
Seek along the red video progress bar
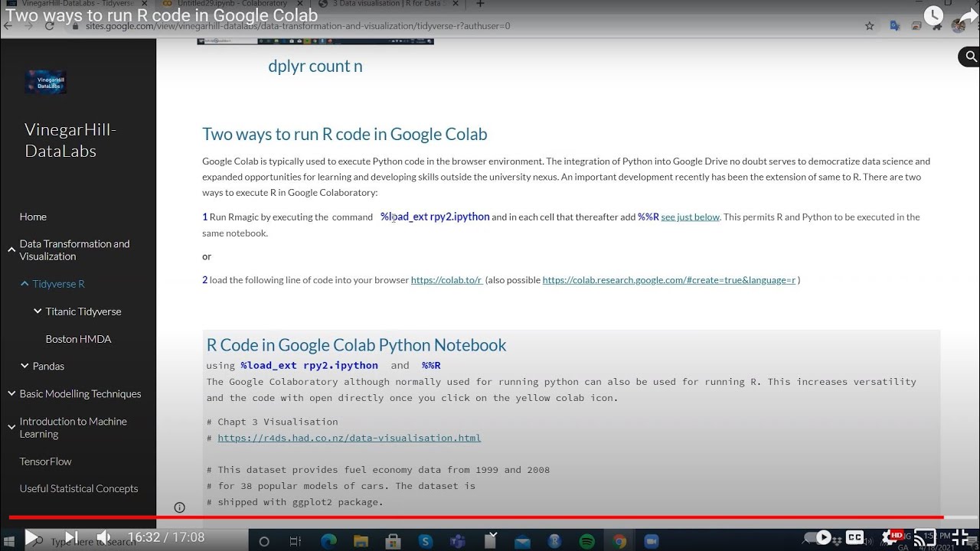490,518
